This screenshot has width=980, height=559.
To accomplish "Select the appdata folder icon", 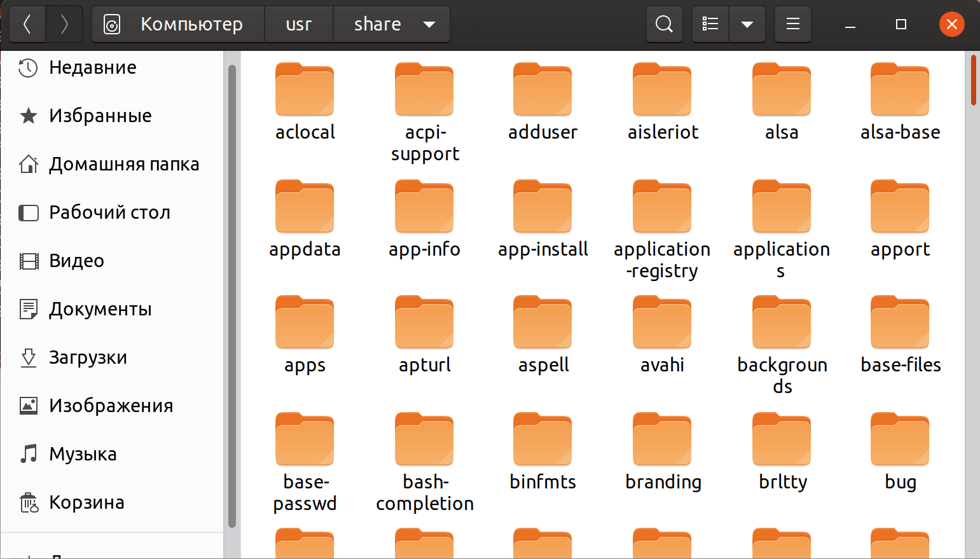I will (x=305, y=207).
